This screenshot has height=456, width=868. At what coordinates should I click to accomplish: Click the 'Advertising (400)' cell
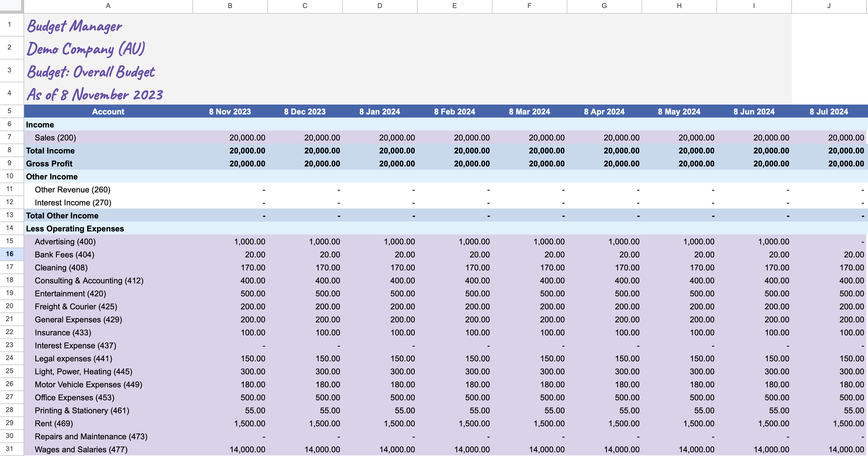[x=108, y=242]
